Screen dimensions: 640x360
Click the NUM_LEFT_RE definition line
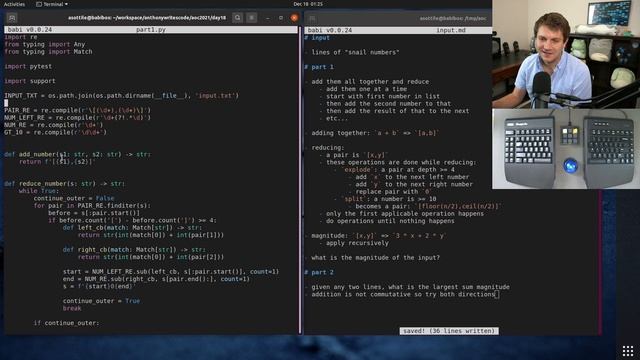tap(78, 118)
